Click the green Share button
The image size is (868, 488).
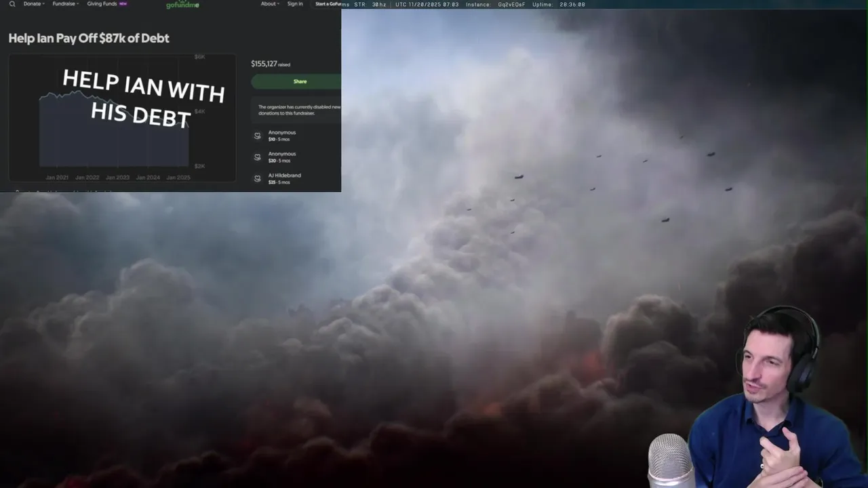pyautogui.click(x=296, y=81)
